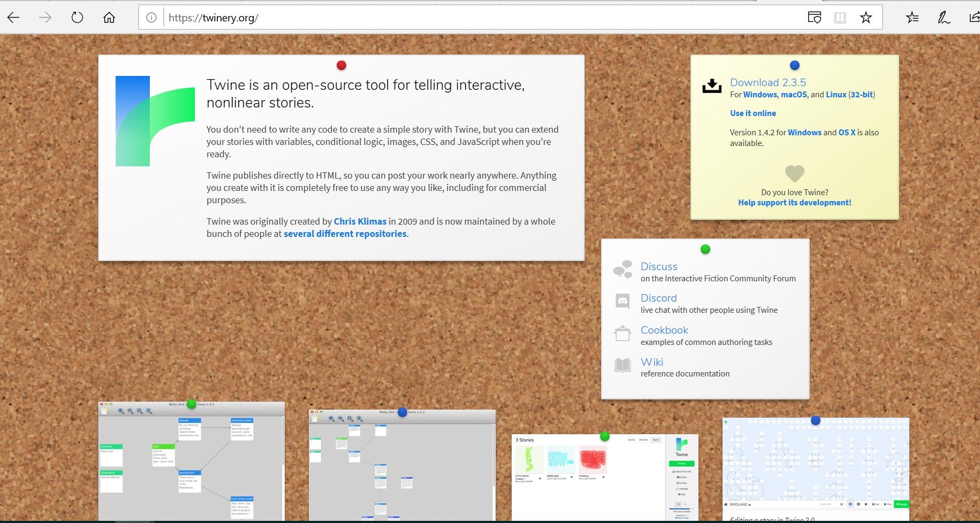This screenshot has width=980, height=523.
Task: Click the browser back arrow
Action: (x=14, y=18)
